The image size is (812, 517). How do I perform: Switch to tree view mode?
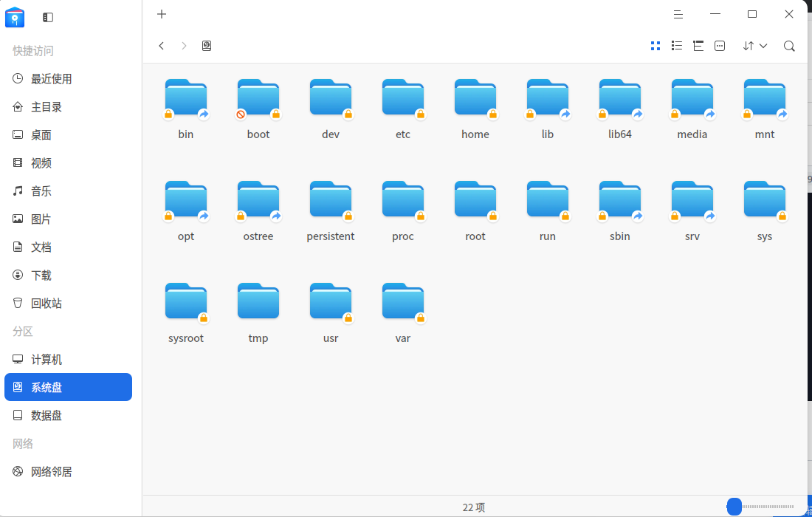698,46
